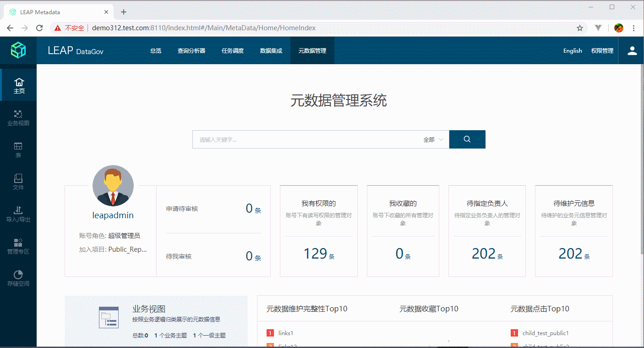Open the 我有权限的 card

(319, 231)
